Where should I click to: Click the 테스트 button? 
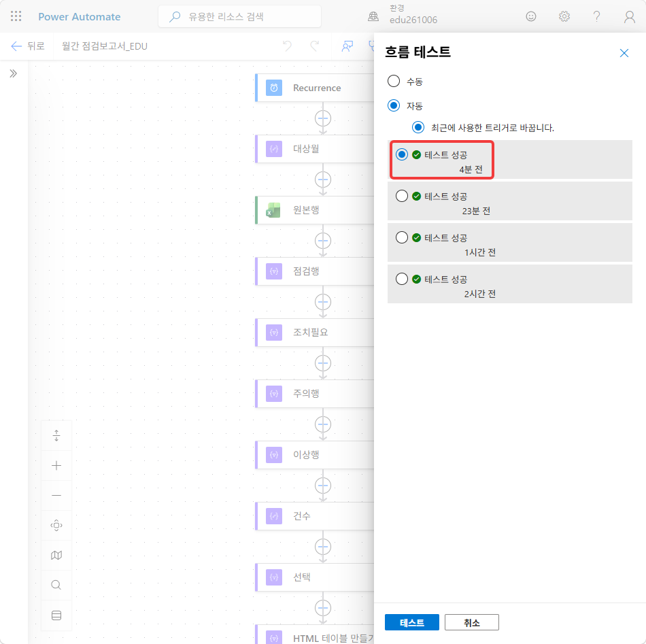[411, 622]
